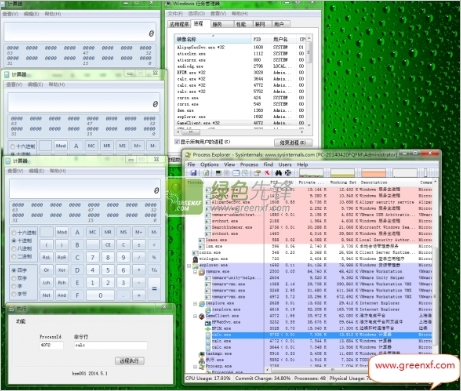Click 'Processes: 48' in the status bar
The image size is (461, 391).
[x=310, y=378]
